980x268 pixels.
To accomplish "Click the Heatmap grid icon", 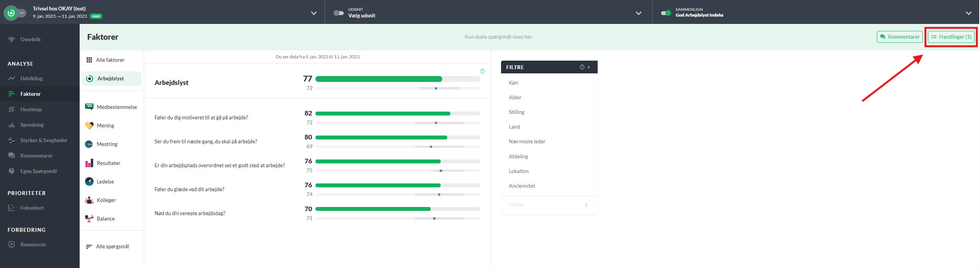I will click(x=12, y=109).
